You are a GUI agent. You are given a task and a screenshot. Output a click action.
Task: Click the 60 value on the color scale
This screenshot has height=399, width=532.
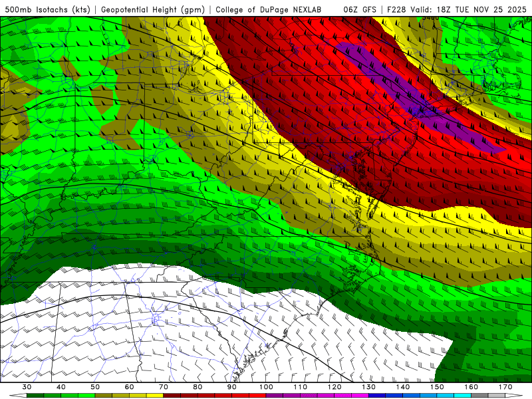(x=129, y=387)
